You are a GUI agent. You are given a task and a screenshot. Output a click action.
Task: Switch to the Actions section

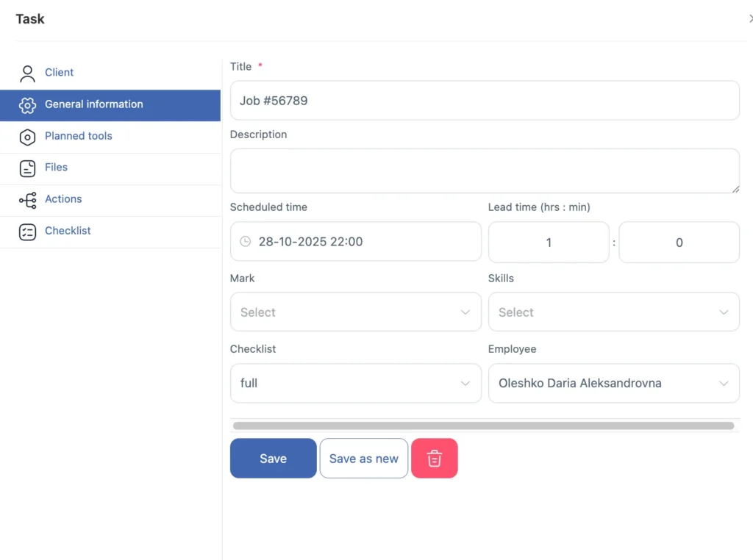(x=63, y=199)
